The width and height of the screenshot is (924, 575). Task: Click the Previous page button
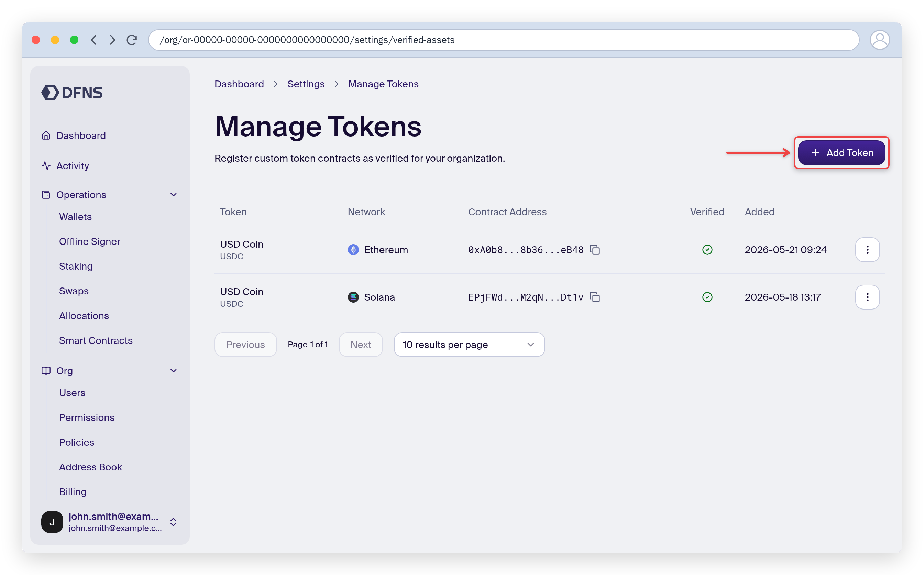(x=245, y=345)
